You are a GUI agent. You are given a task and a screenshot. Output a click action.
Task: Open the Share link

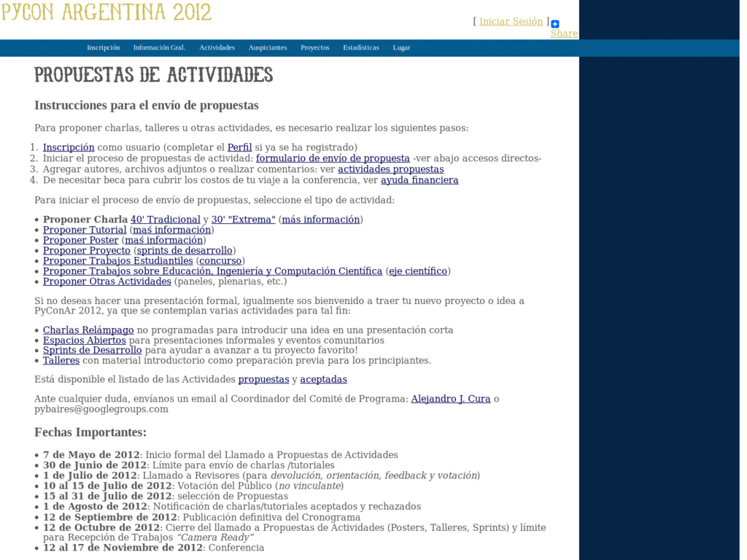point(564,34)
